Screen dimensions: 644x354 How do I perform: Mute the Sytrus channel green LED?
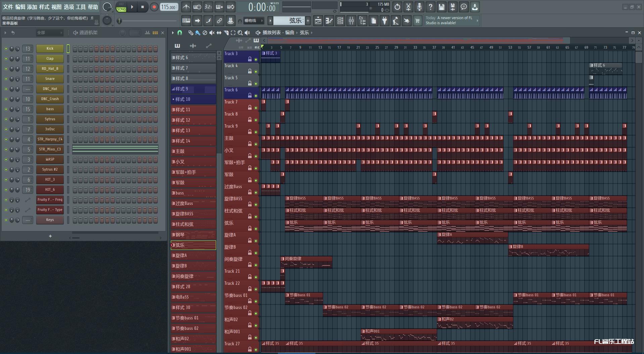[x=6, y=119]
